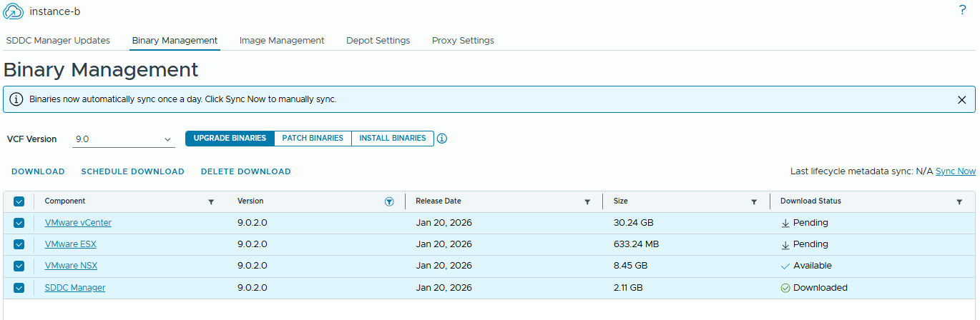This screenshot has width=980, height=320.
Task: Open the Component column filter icon
Action: 211,202
